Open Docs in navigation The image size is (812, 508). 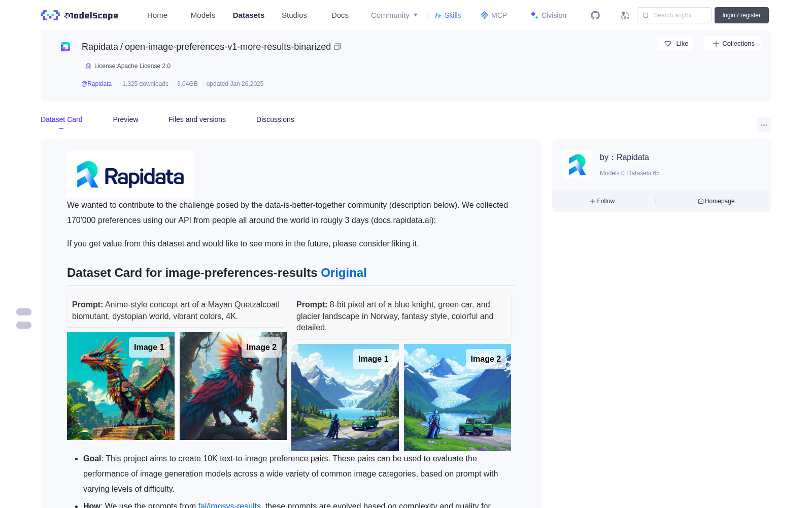(x=340, y=15)
